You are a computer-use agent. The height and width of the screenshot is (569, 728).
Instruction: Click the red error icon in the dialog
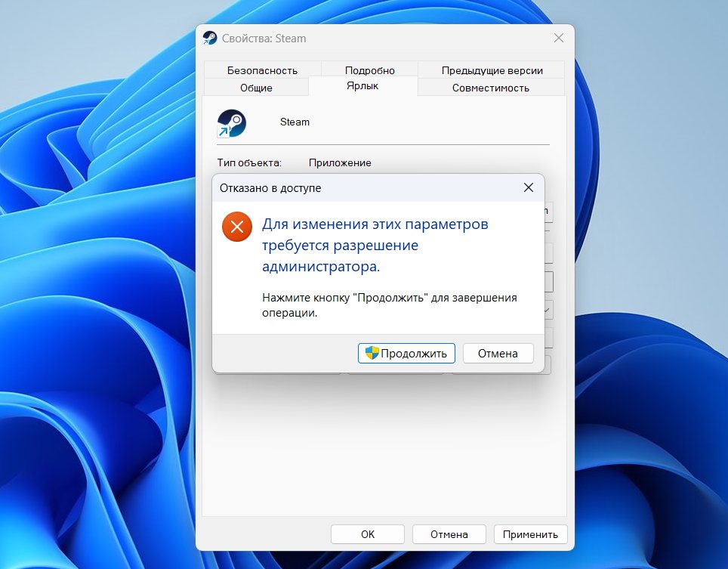(236, 227)
